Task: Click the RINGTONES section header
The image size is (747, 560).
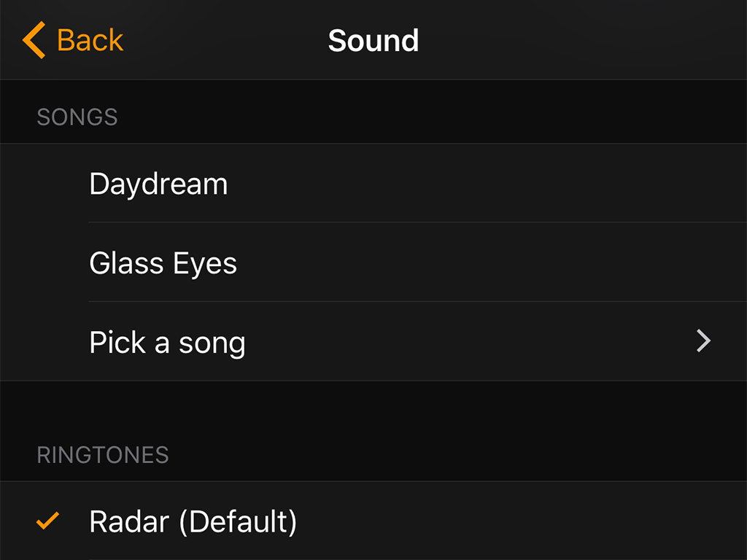Action: [x=103, y=455]
